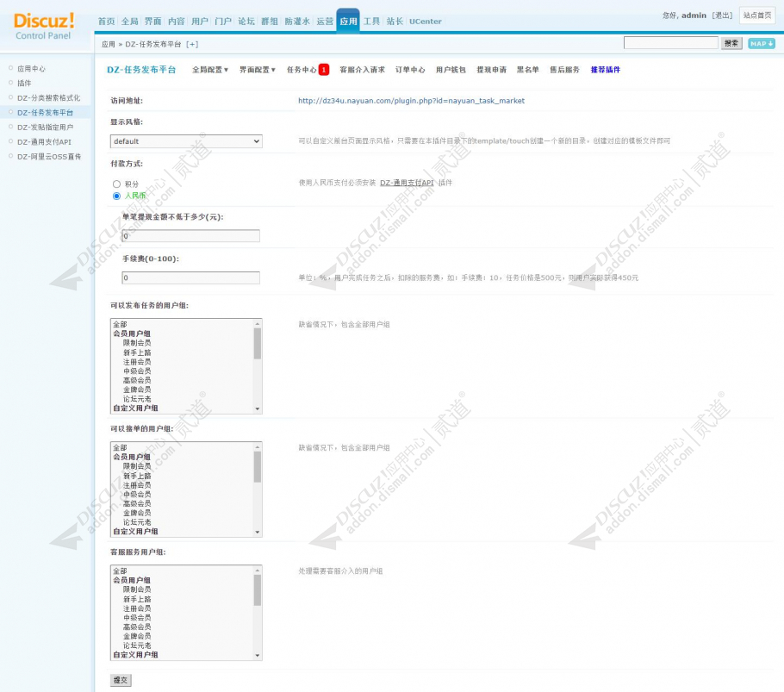Click the red badge on 任务中心
The height and width of the screenshot is (692, 784).
pyautogui.click(x=324, y=70)
